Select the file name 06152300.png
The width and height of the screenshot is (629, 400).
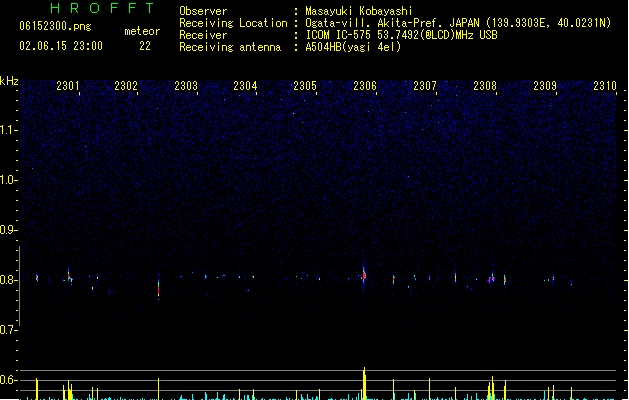point(55,26)
